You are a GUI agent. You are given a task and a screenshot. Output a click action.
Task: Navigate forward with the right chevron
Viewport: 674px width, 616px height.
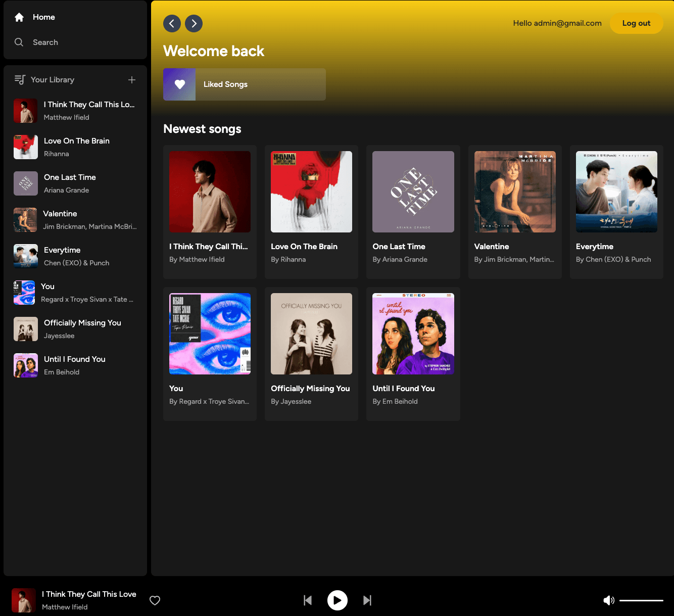coord(194,23)
